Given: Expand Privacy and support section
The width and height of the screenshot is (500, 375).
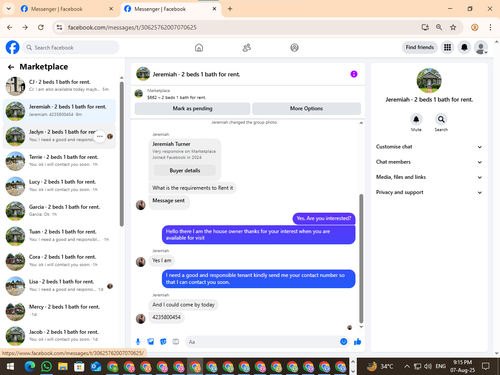Looking at the screenshot, I should coord(429,192).
